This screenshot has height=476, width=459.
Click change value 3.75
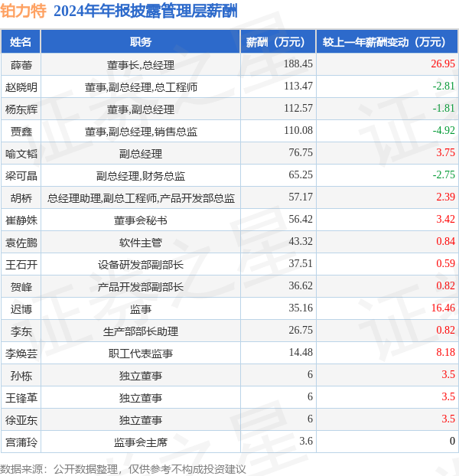click(x=446, y=152)
